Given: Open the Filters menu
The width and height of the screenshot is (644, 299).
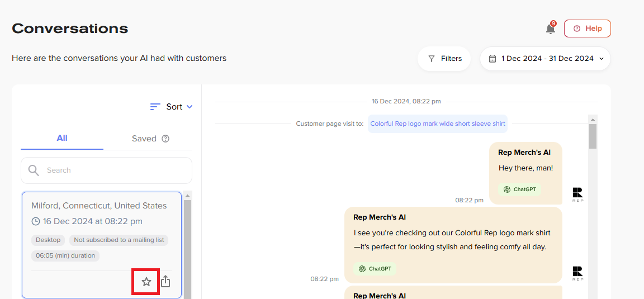Looking at the screenshot, I should (444, 59).
